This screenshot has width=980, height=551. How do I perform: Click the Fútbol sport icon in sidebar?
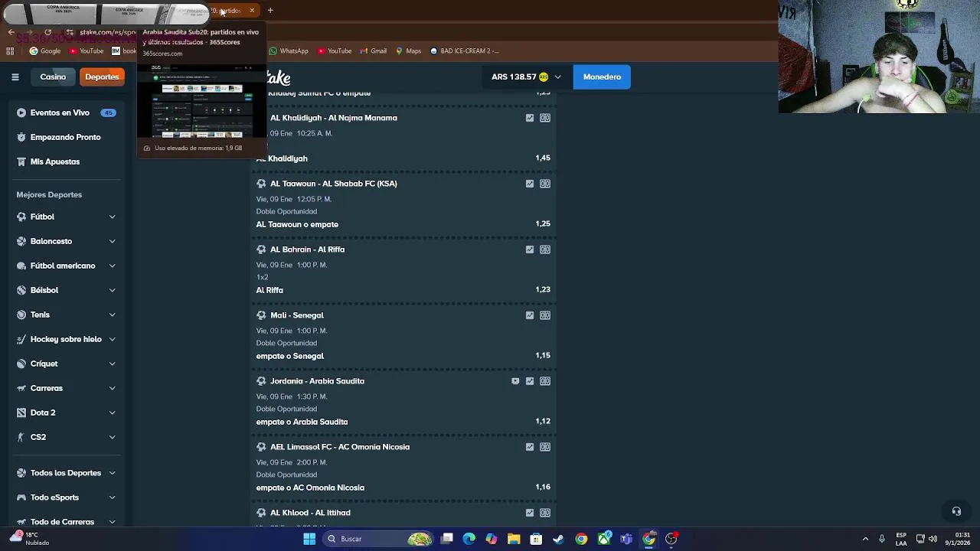click(x=21, y=217)
